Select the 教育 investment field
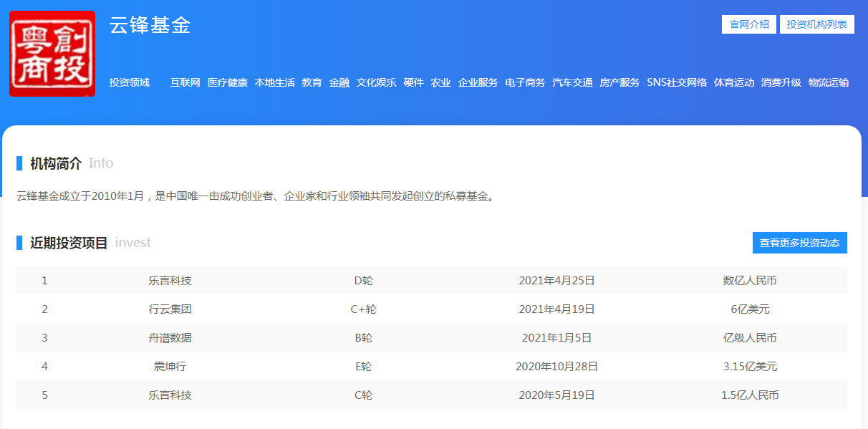This screenshot has height=429, width=868. click(x=312, y=82)
